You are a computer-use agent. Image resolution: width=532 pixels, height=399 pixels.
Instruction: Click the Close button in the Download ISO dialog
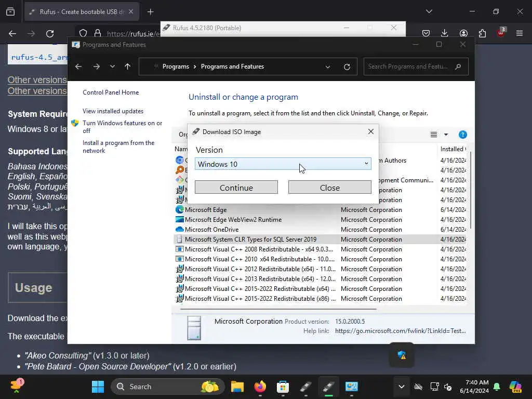[x=329, y=188]
